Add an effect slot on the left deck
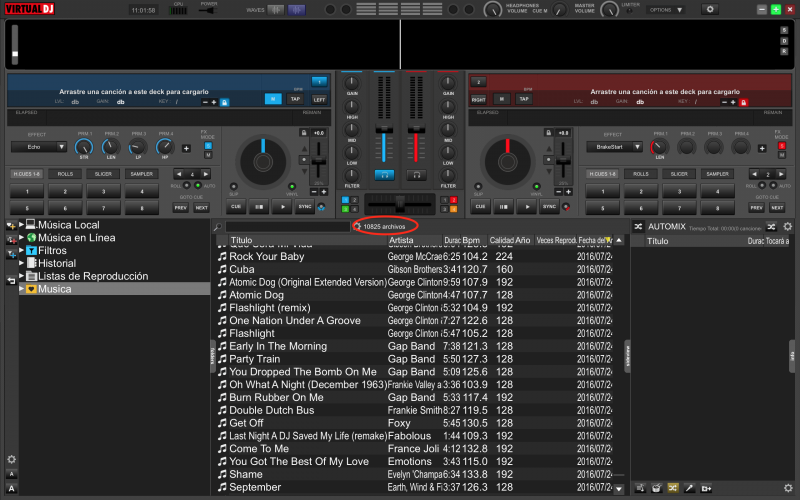The height and width of the screenshot is (500, 800). (186, 148)
